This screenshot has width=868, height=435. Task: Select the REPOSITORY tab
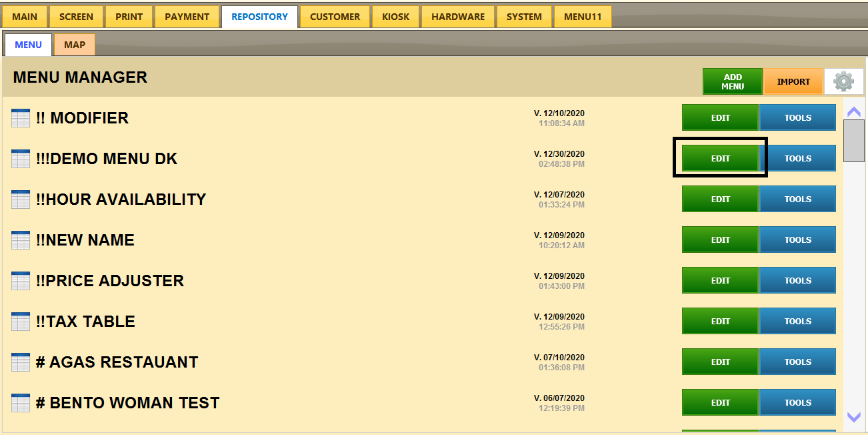259,17
